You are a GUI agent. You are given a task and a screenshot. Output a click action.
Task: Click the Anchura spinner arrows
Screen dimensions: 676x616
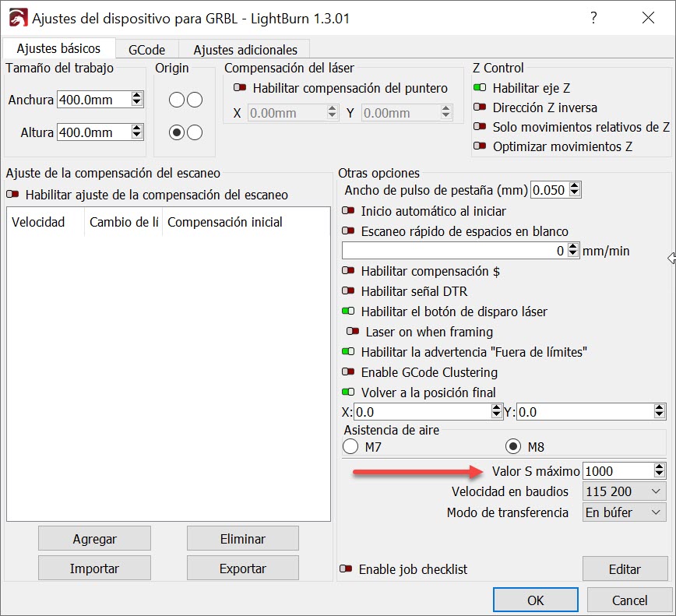(x=136, y=99)
